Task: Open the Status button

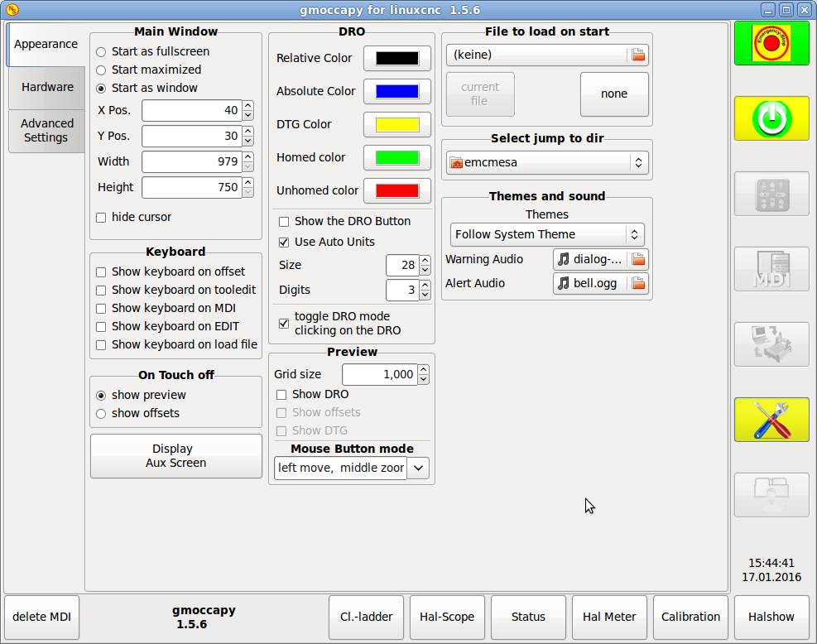Action: pyautogui.click(x=528, y=617)
